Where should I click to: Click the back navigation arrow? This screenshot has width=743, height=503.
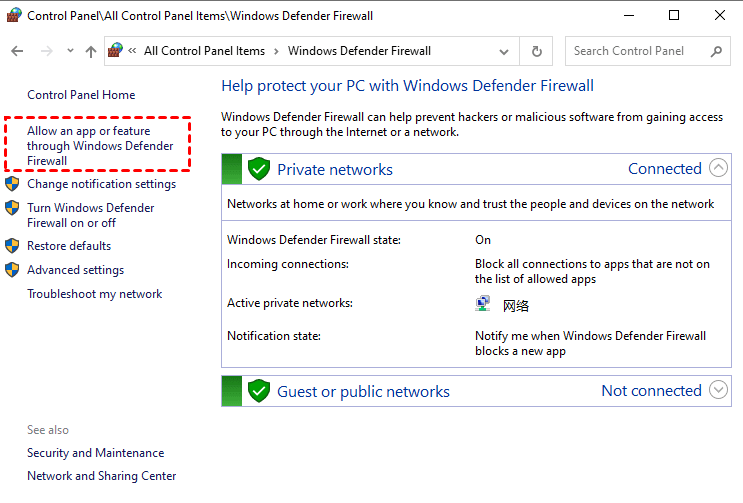click(17, 51)
